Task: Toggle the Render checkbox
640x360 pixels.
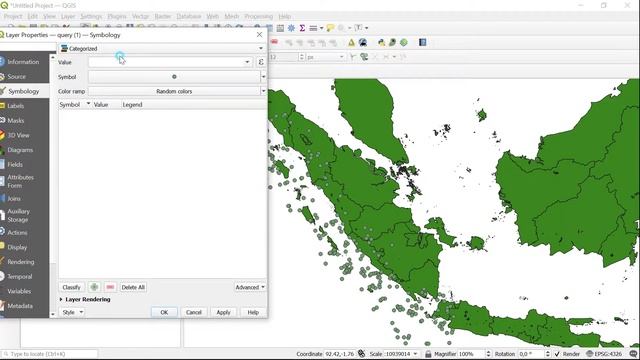Action: (x=557, y=354)
